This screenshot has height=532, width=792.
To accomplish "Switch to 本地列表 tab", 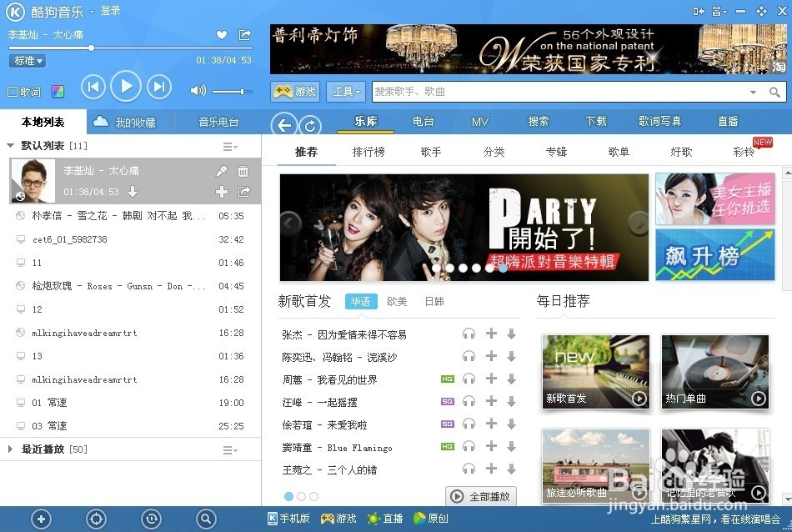I will (x=43, y=122).
